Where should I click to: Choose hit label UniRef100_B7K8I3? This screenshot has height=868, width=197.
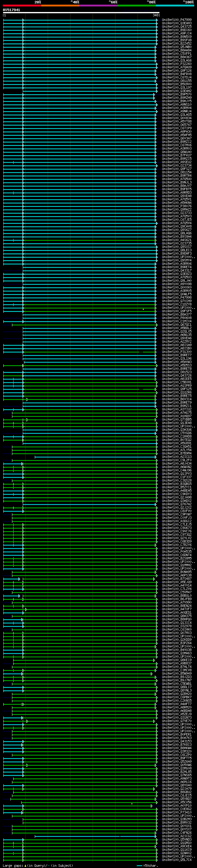tap(177, 744)
